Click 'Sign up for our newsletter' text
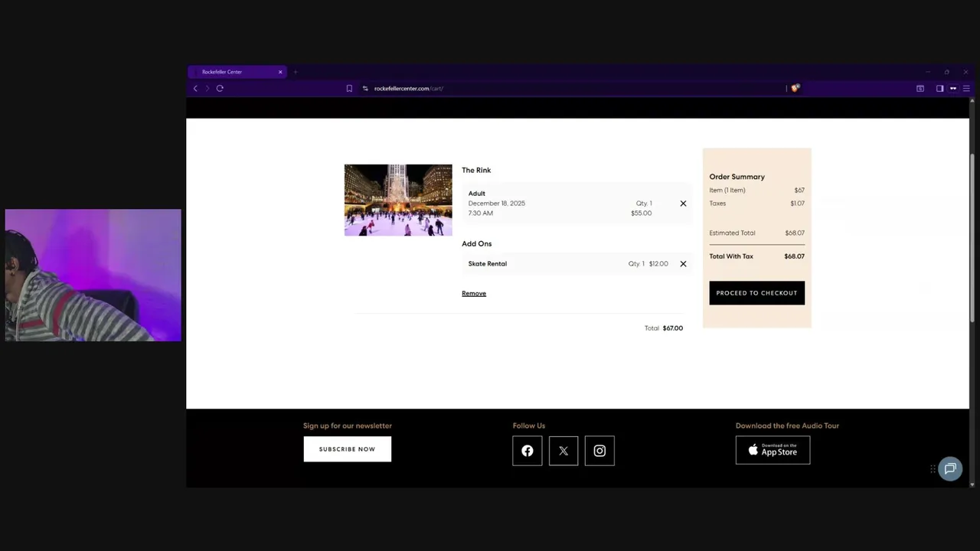The width and height of the screenshot is (980, 551). coord(348,425)
